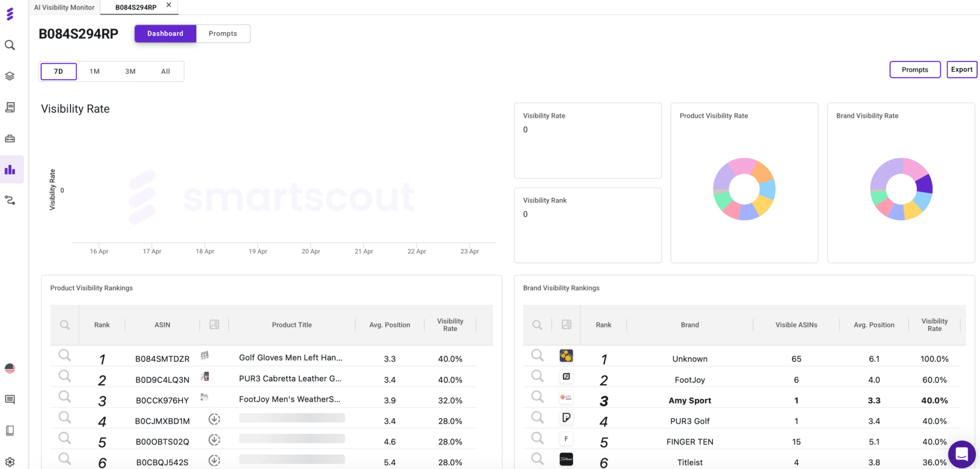980x469 pixels.
Task: Select the bar chart analytics sidebar icon
Action: [10, 170]
